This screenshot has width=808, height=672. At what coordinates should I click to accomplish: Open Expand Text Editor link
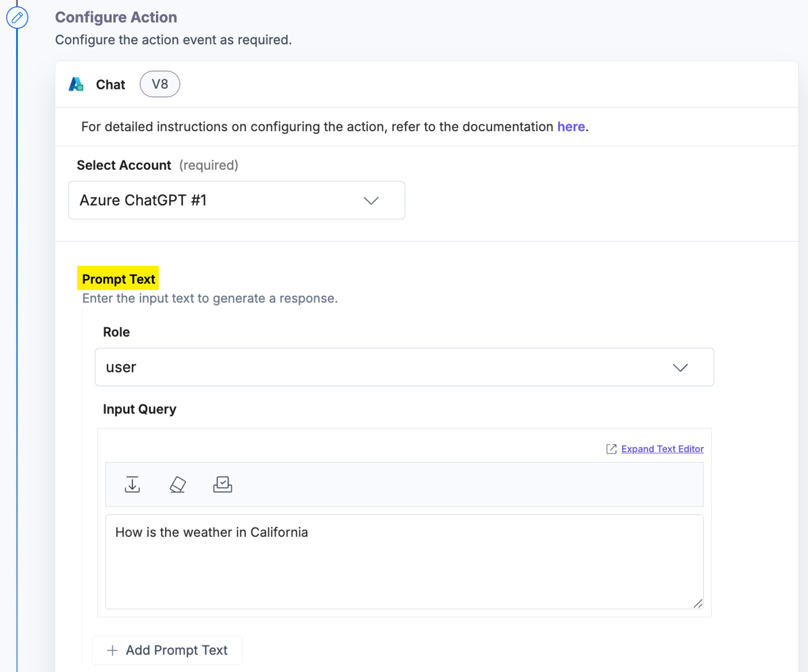point(662,449)
